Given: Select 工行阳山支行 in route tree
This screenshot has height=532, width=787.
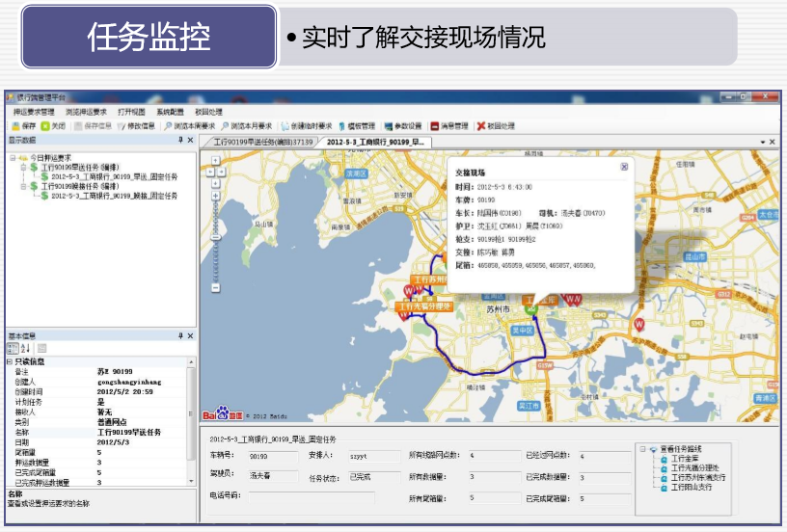Looking at the screenshot, I should tap(692, 487).
